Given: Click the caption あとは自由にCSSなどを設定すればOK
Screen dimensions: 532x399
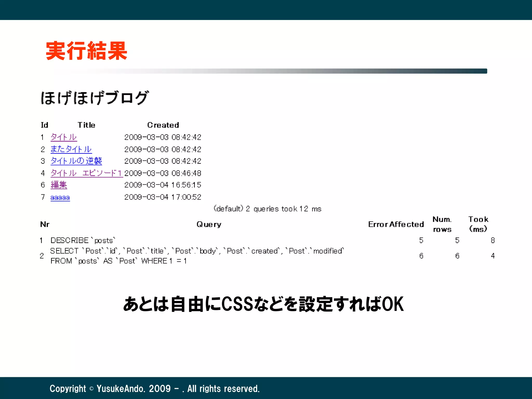Looking at the screenshot, I should (263, 304).
